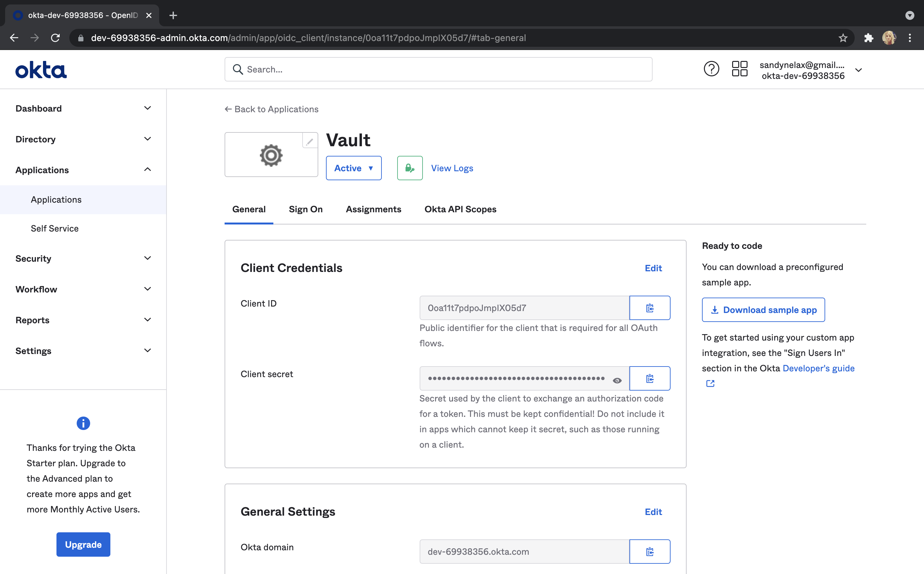Copy the Client ID to clipboard
The image size is (924, 574).
point(649,308)
